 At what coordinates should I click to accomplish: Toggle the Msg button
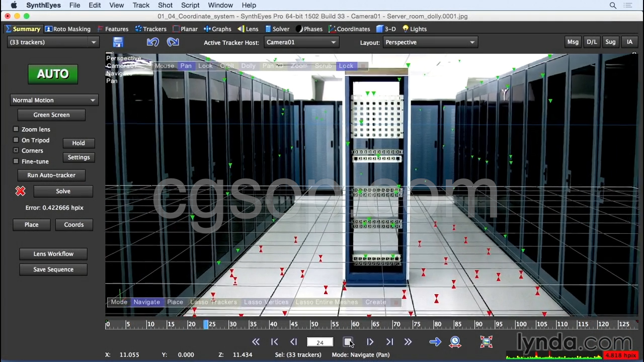pos(573,42)
